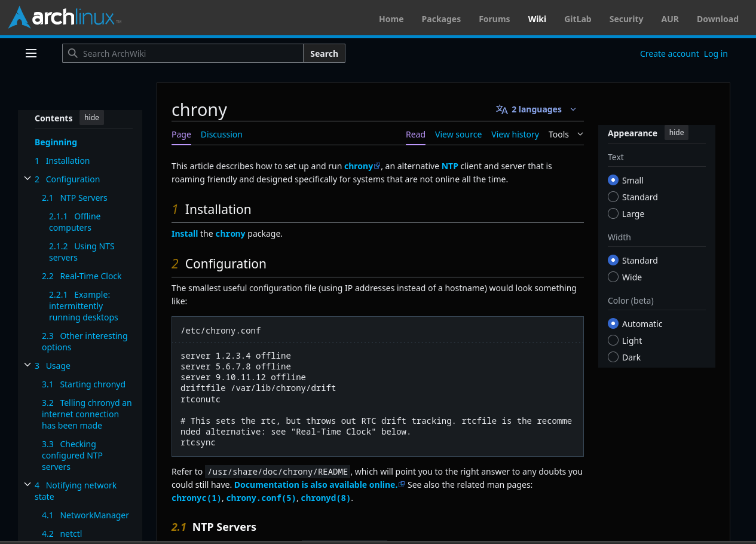Click the Create account link
This screenshot has width=756, height=544.
[x=669, y=54]
